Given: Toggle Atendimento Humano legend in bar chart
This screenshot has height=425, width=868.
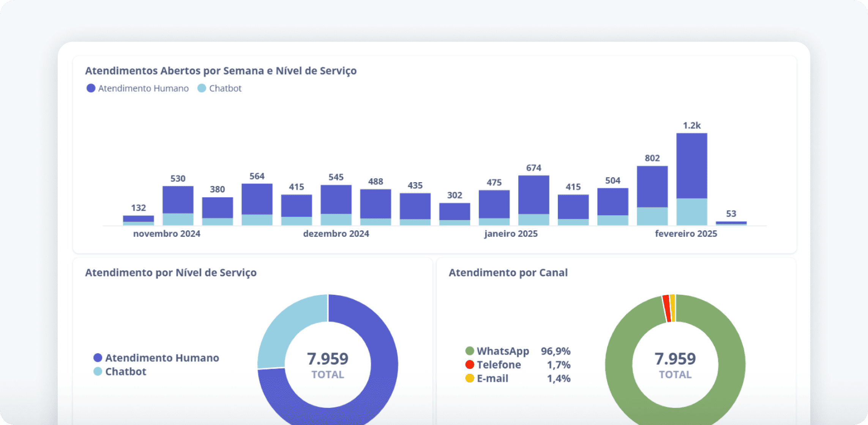Looking at the screenshot, I should click(137, 88).
